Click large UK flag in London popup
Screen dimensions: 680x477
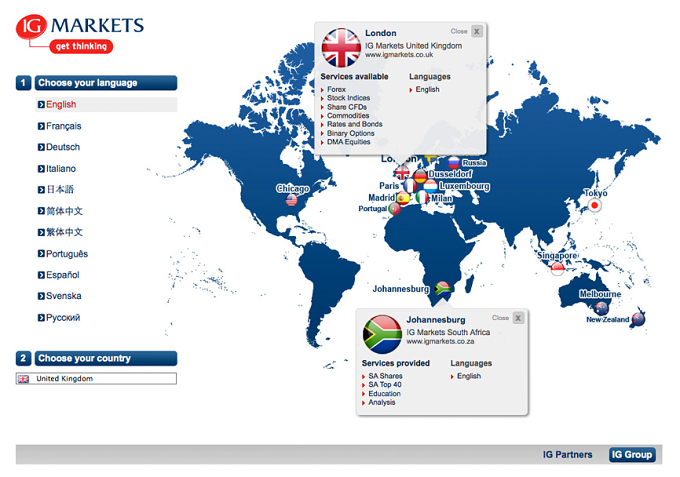coord(341,48)
